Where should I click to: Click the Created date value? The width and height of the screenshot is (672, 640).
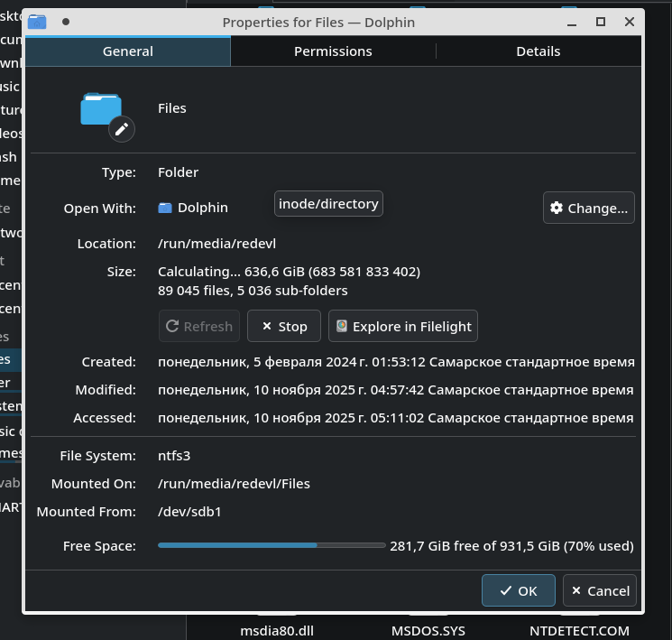(396, 362)
